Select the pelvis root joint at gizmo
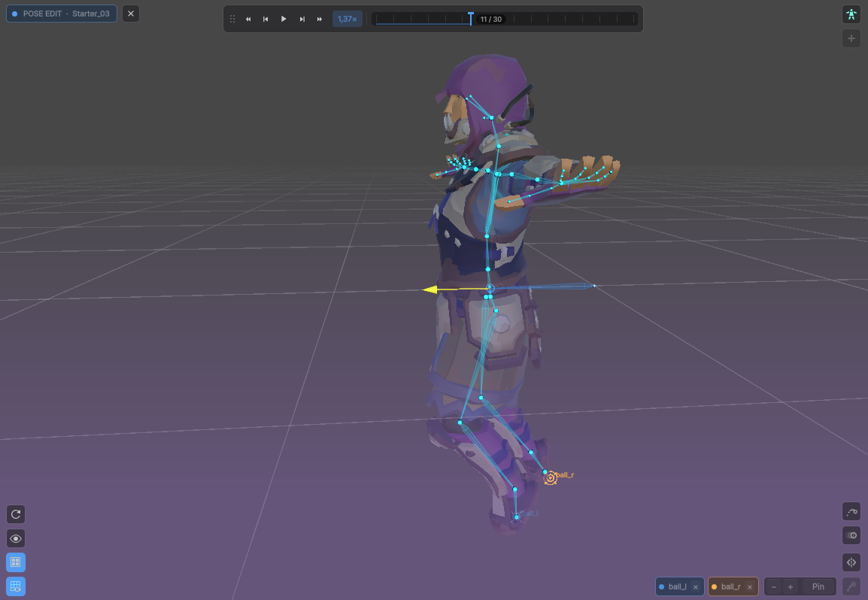Screen dimensions: 868x600 point(490,289)
